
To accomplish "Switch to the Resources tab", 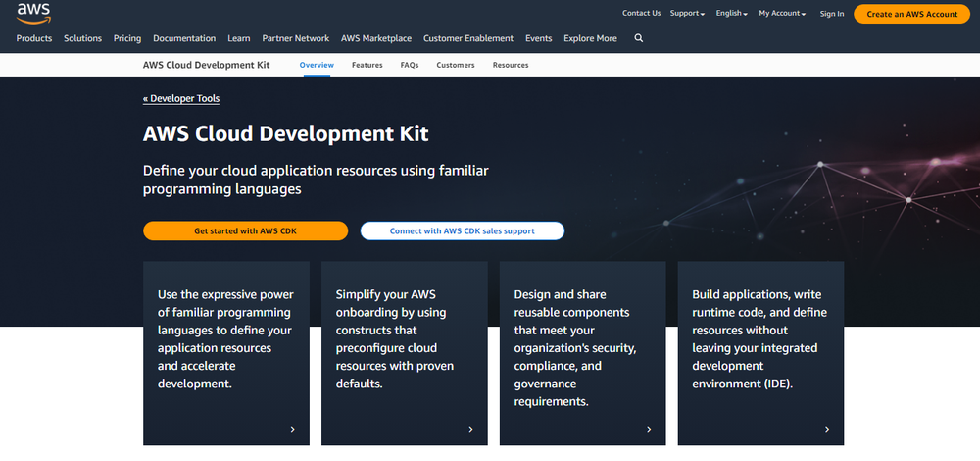I will [x=511, y=65].
